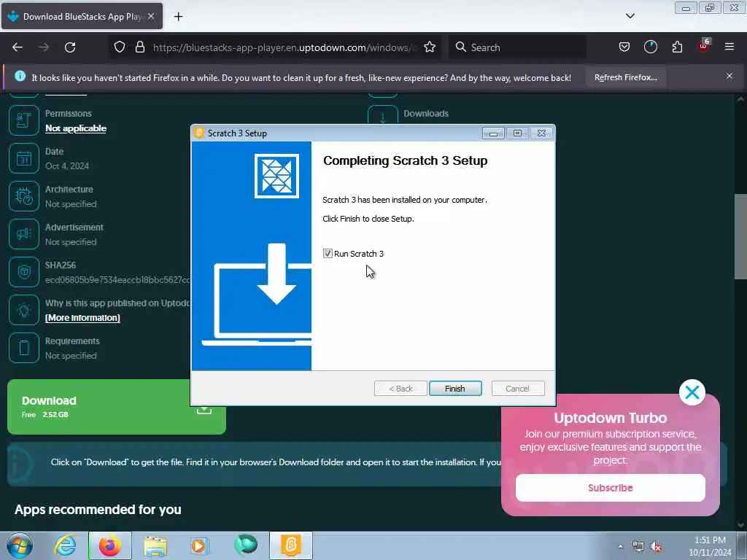Open the Firefox hamburger menu

[729, 47]
